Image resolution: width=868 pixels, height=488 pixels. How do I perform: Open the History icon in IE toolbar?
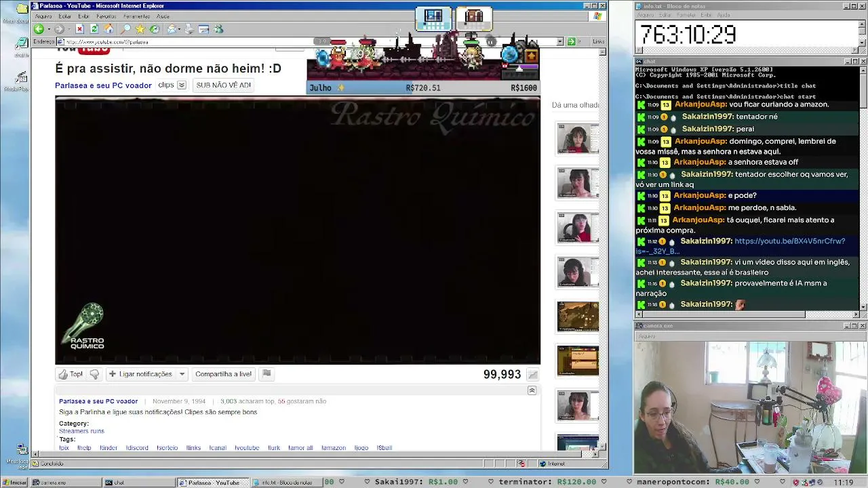[x=155, y=29]
